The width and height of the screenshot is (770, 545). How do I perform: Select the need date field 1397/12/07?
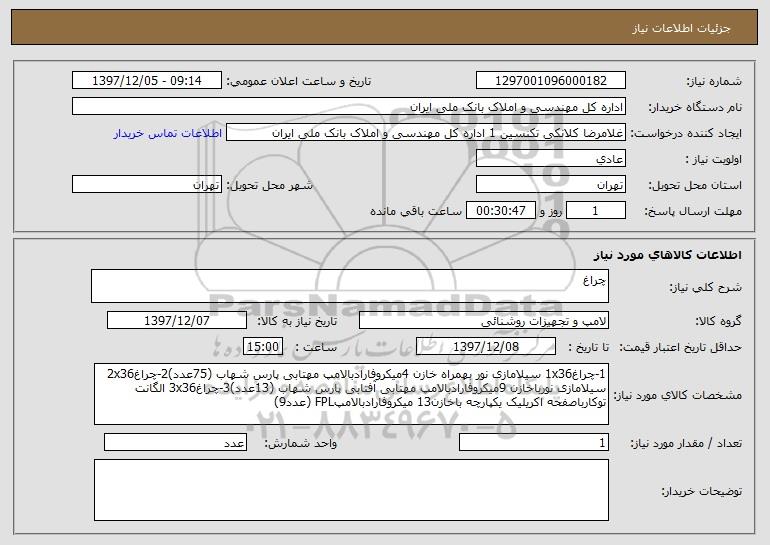[x=177, y=321]
